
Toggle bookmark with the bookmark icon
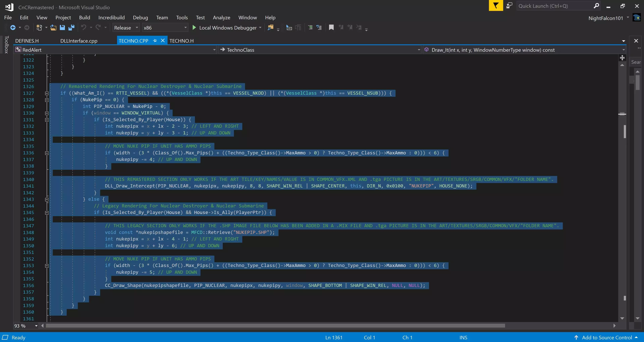pyautogui.click(x=331, y=28)
